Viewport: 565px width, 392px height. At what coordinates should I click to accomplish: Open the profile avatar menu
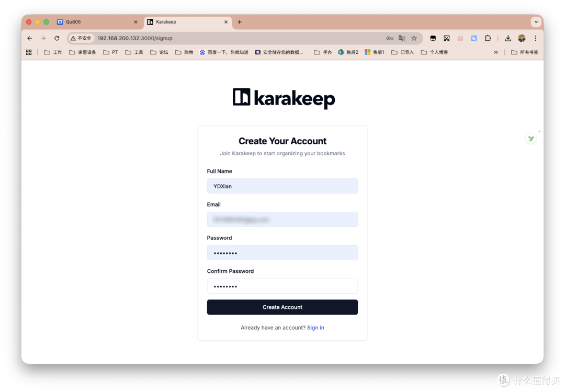coord(522,38)
